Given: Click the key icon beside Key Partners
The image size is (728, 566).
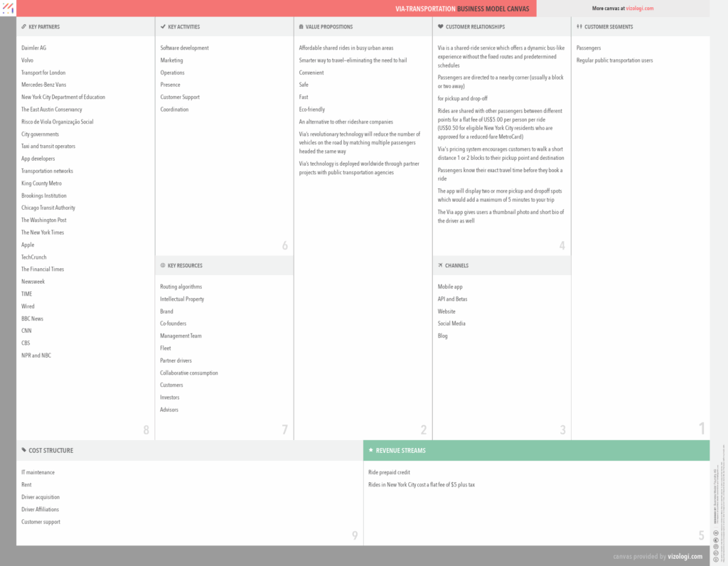Looking at the screenshot, I should coord(23,27).
